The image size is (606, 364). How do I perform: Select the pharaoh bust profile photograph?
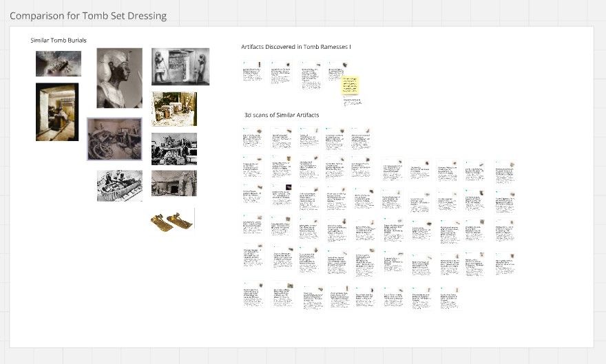click(x=119, y=78)
